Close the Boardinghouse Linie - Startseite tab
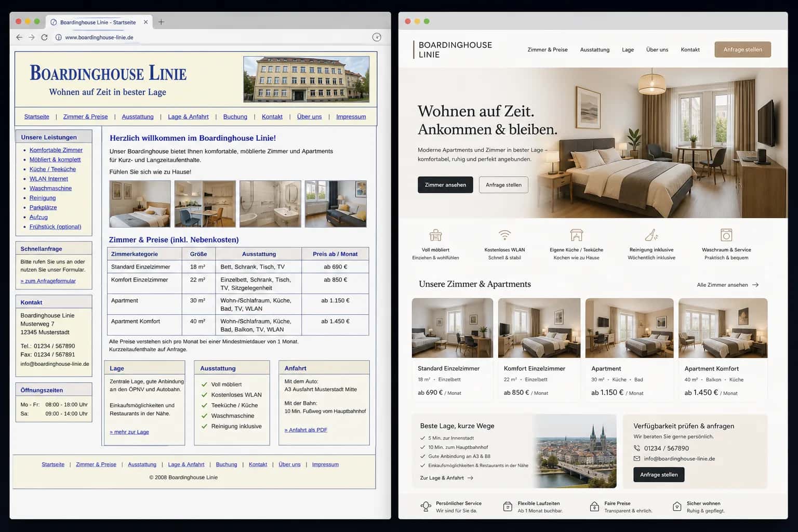The width and height of the screenshot is (798, 532). 145,22
